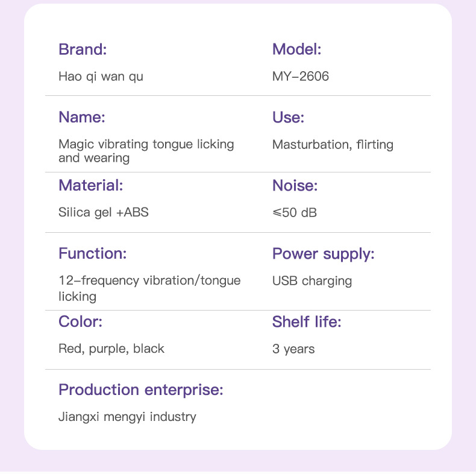The height and width of the screenshot is (474, 476).
Task: Click the Color label heading
Action: click(80, 321)
